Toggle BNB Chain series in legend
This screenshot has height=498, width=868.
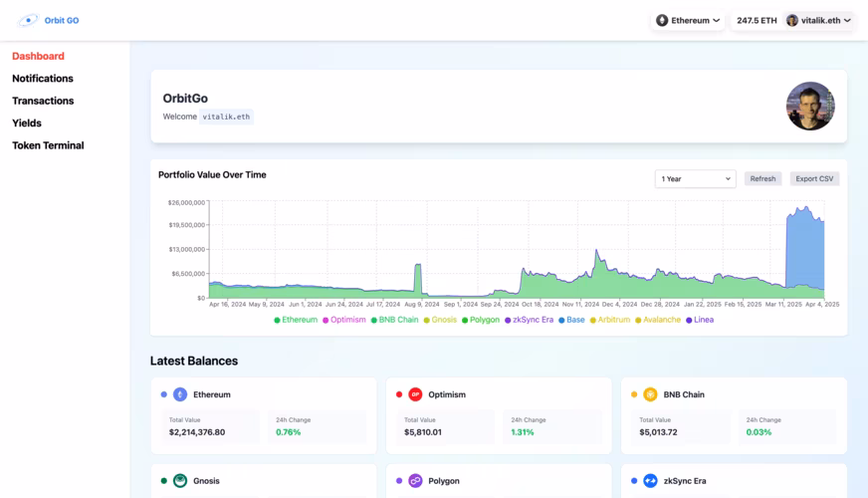tap(395, 320)
